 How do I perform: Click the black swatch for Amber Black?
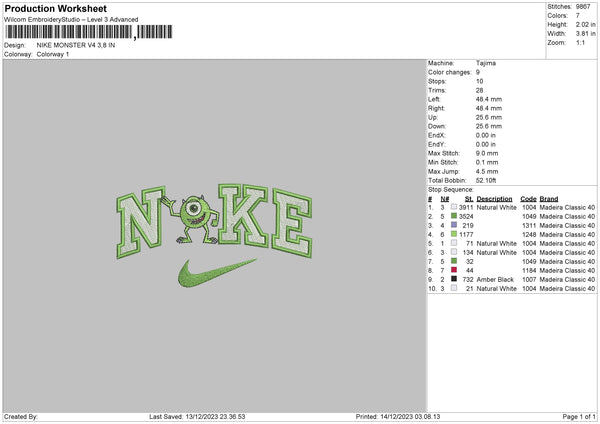pyautogui.click(x=454, y=279)
